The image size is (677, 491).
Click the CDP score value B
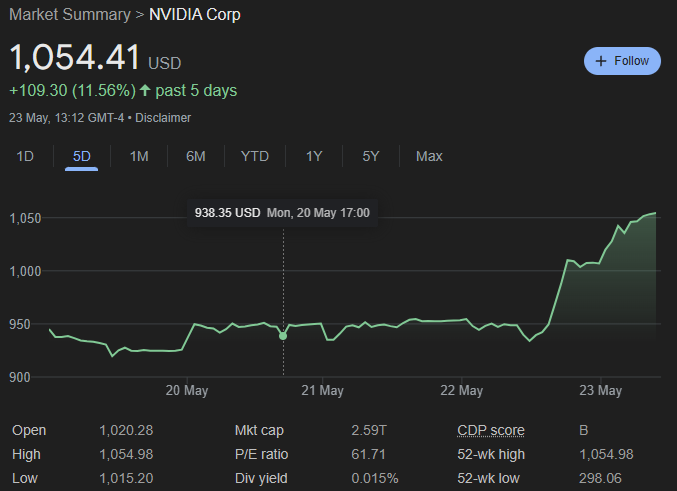[584, 431]
